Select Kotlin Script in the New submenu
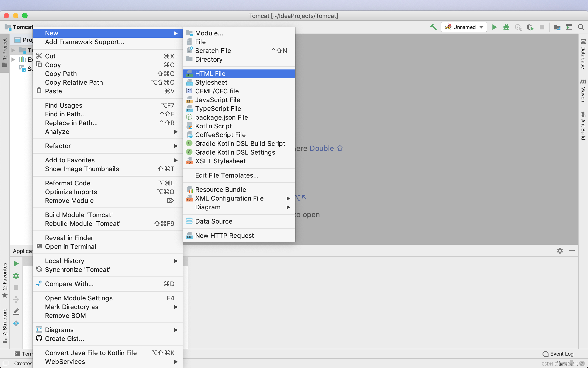This screenshot has height=368, width=588. point(239,126)
